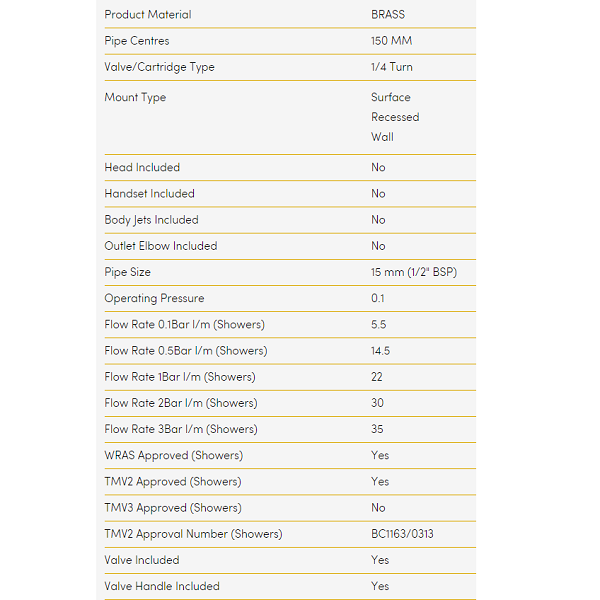Screen dimensions: 600x600
Task: Select approval number BC1163/0313
Action: [x=402, y=534]
